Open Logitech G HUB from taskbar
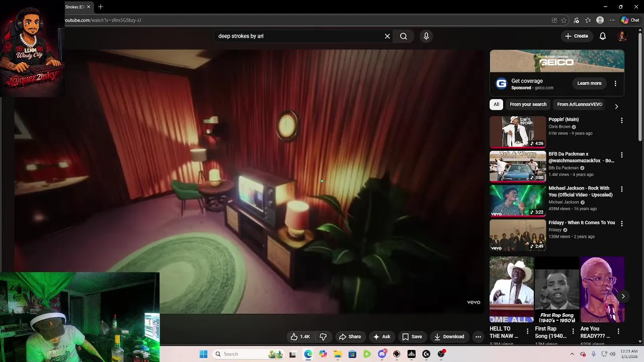Viewport: 644px width, 362px height. point(426,354)
